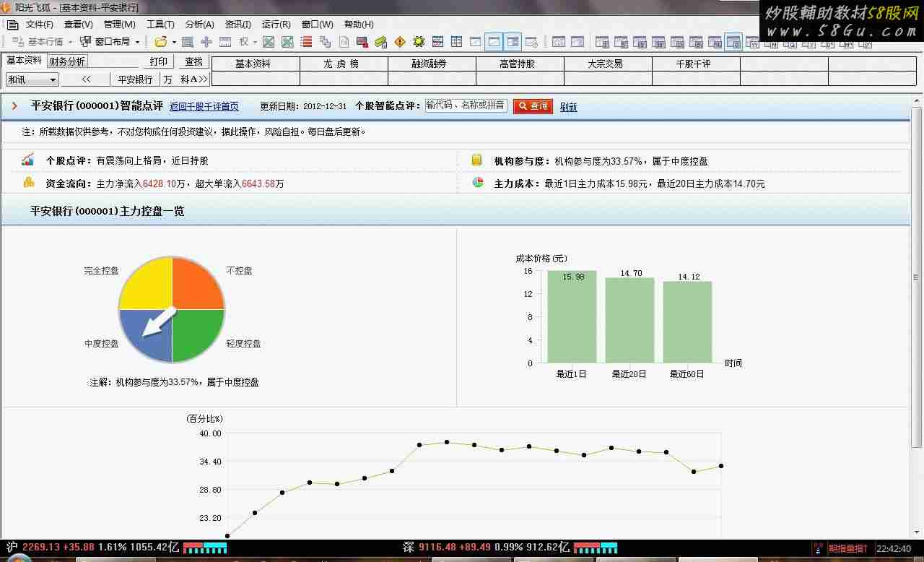Click the blue 中度控盘 pie segment

[147, 335]
